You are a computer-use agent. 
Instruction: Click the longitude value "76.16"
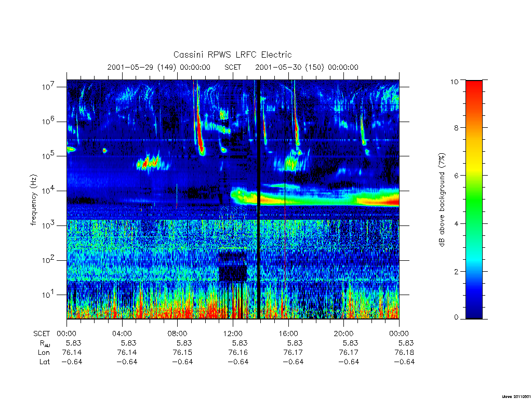[x=238, y=353]
